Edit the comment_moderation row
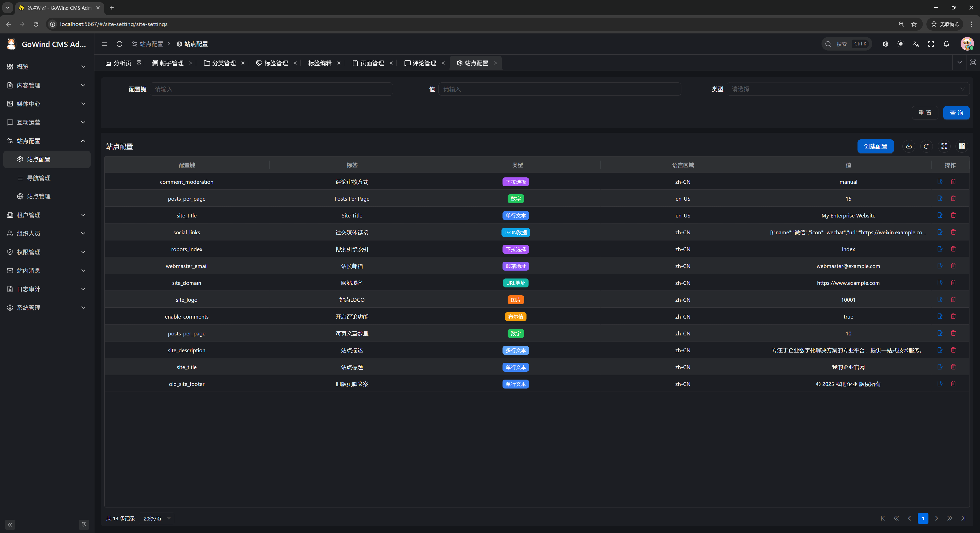 940,181
